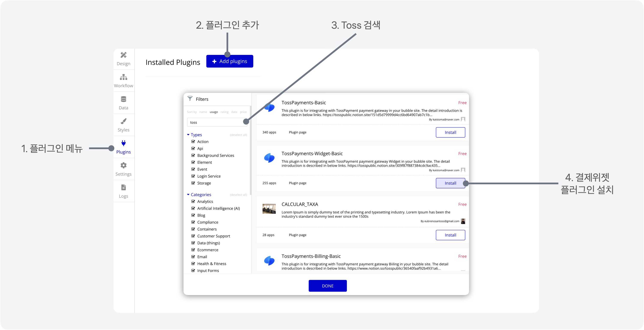Open the Styles tab brush icon
Image resolution: width=644 pixels, height=330 pixels.
click(x=124, y=121)
